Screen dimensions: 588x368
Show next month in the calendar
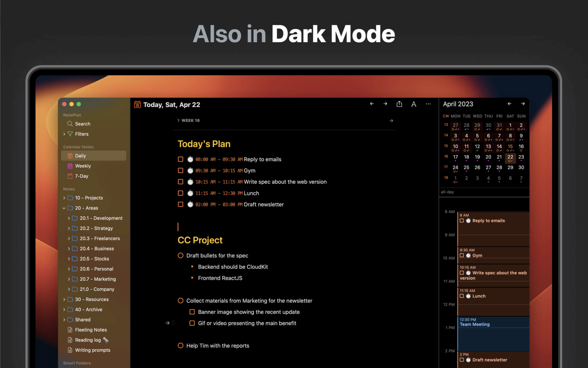coord(523,104)
